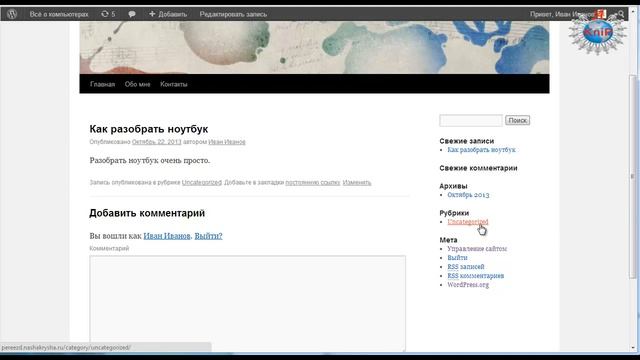Viewport: 640px width, 360px height.
Task: Open the 'Добавить' admin bar menu
Action: coord(168,14)
